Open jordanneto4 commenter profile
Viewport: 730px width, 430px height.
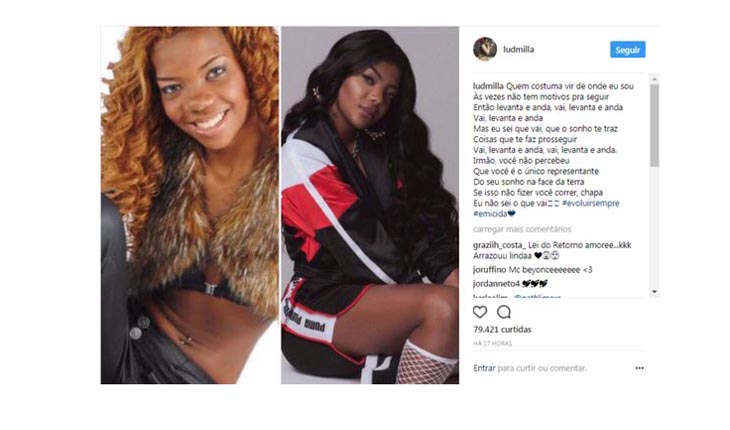pyautogui.click(x=496, y=283)
